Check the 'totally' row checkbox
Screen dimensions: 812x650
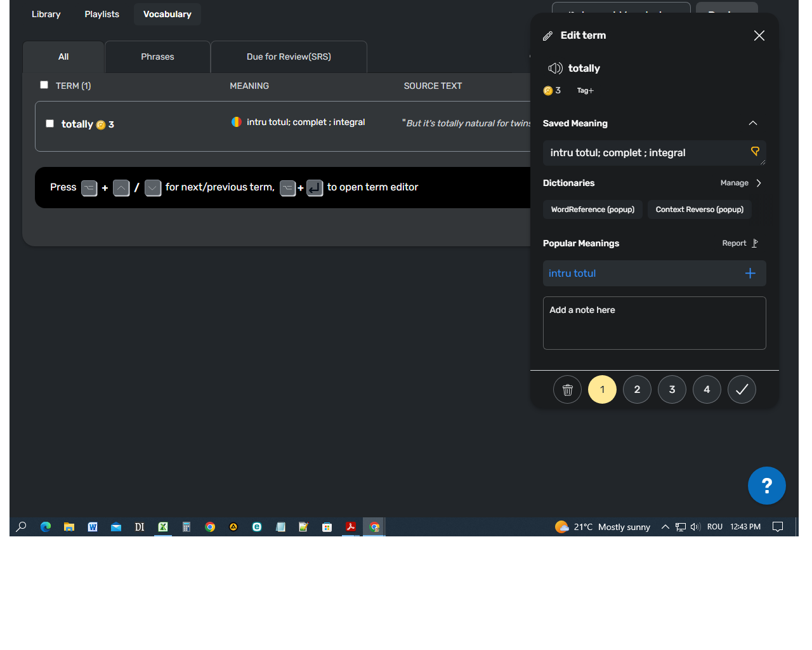(49, 123)
